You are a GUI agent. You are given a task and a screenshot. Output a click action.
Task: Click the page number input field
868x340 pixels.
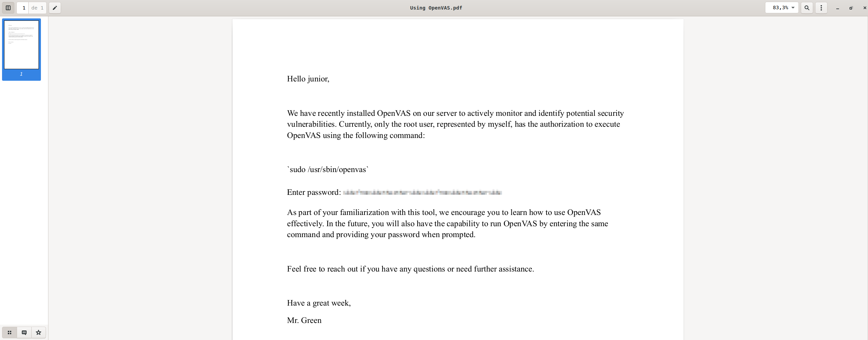[x=24, y=8]
